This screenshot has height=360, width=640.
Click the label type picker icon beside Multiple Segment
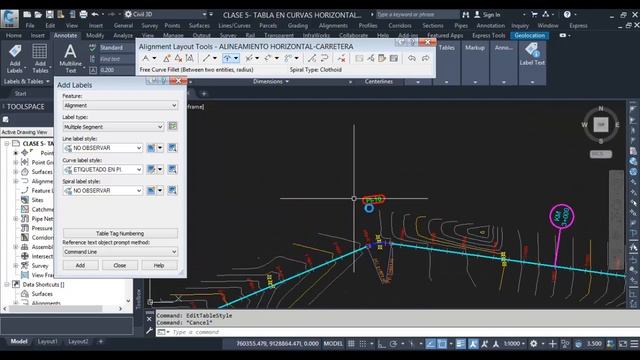[173, 126]
